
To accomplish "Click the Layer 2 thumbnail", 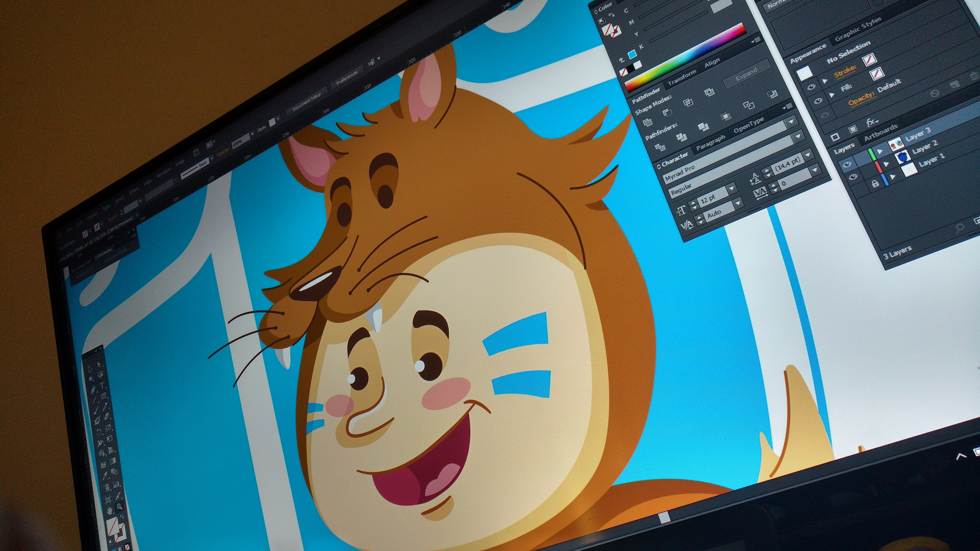I will (x=903, y=157).
